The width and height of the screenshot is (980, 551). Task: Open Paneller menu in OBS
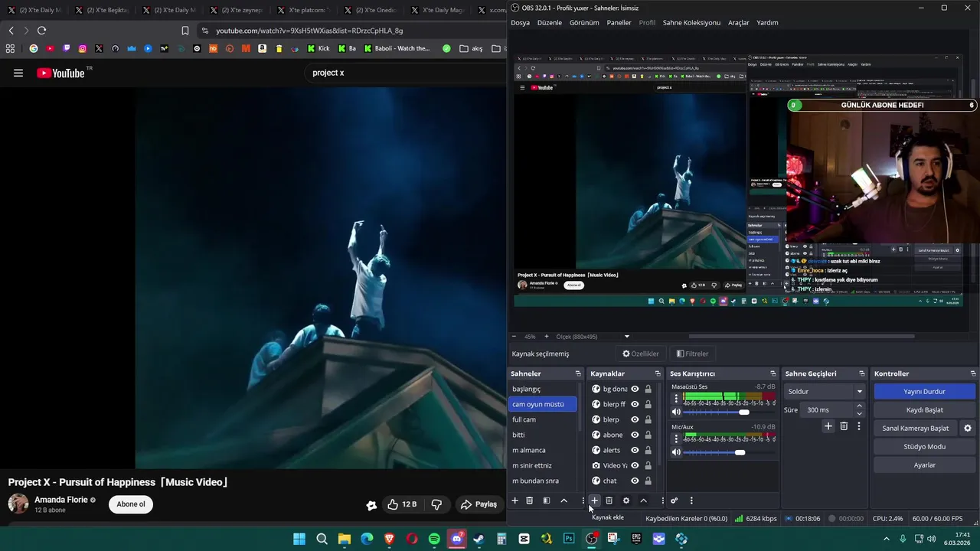[619, 22]
